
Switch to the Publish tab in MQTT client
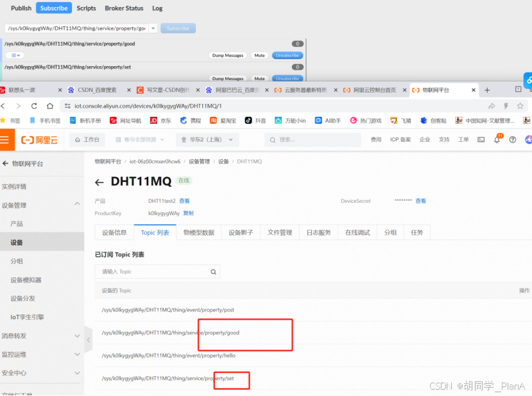point(21,8)
